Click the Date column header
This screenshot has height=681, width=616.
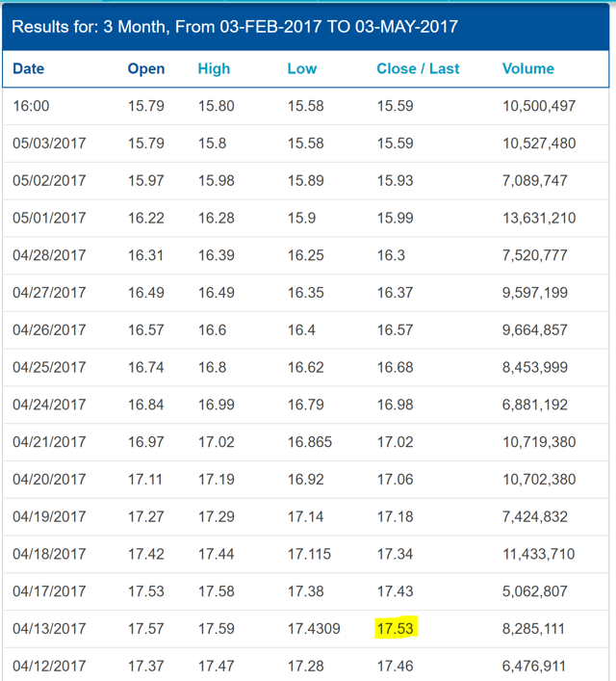pyautogui.click(x=28, y=68)
